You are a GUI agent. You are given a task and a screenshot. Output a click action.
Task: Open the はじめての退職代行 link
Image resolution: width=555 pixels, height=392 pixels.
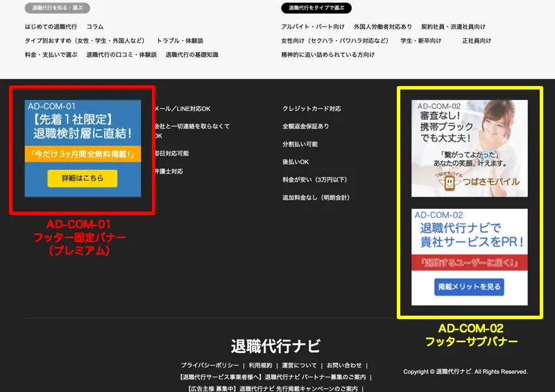pos(51,27)
